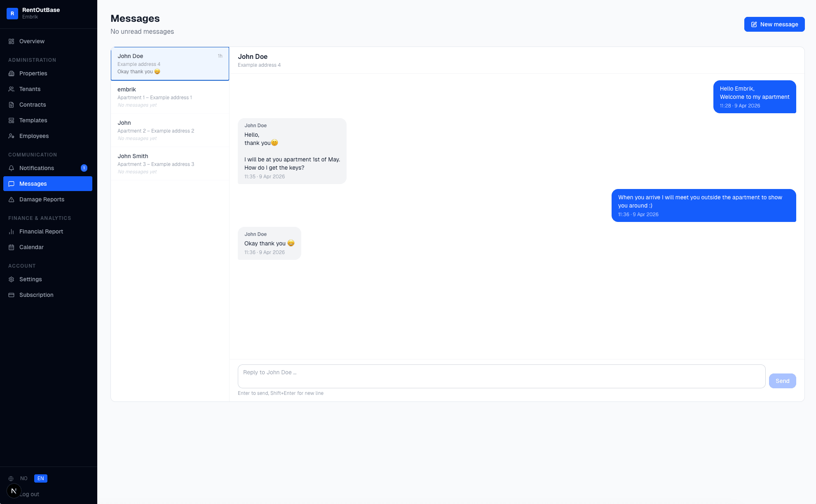Click the Tenants people icon

point(12,89)
